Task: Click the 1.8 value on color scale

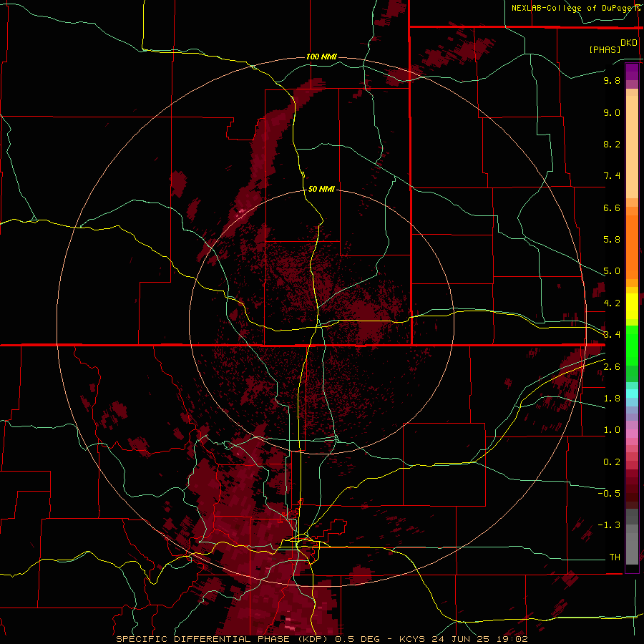Action: 612,399
